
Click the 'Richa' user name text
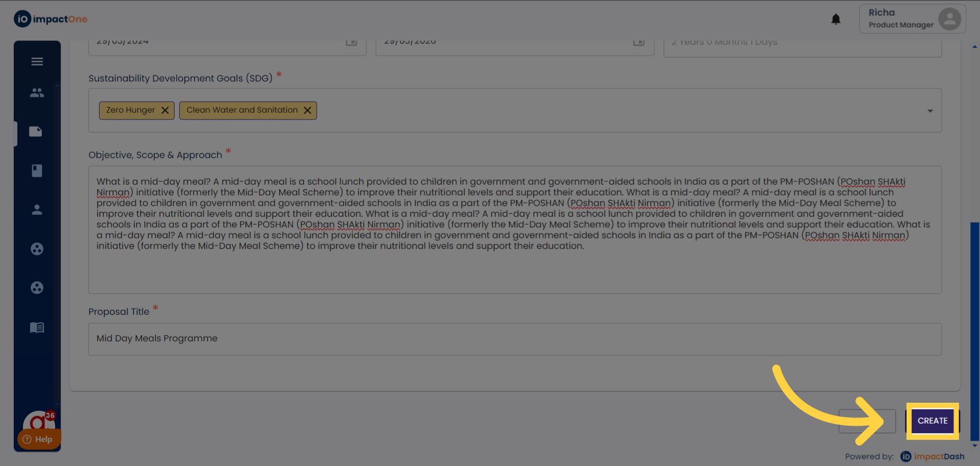click(881, 13)
